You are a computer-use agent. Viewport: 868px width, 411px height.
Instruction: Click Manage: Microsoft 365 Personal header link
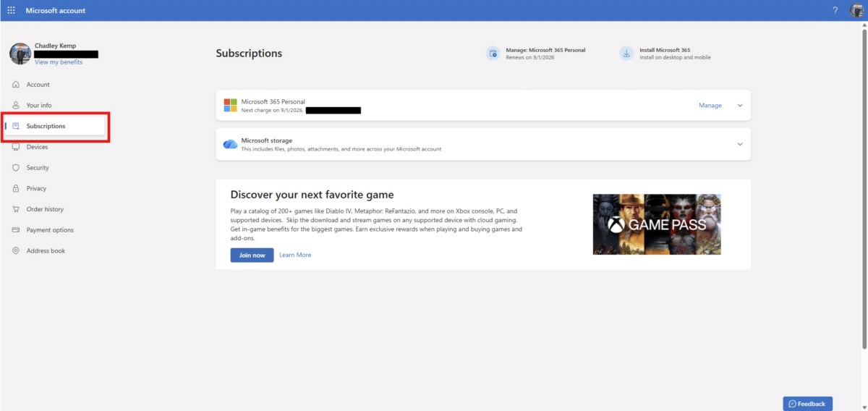pos(545,50)
